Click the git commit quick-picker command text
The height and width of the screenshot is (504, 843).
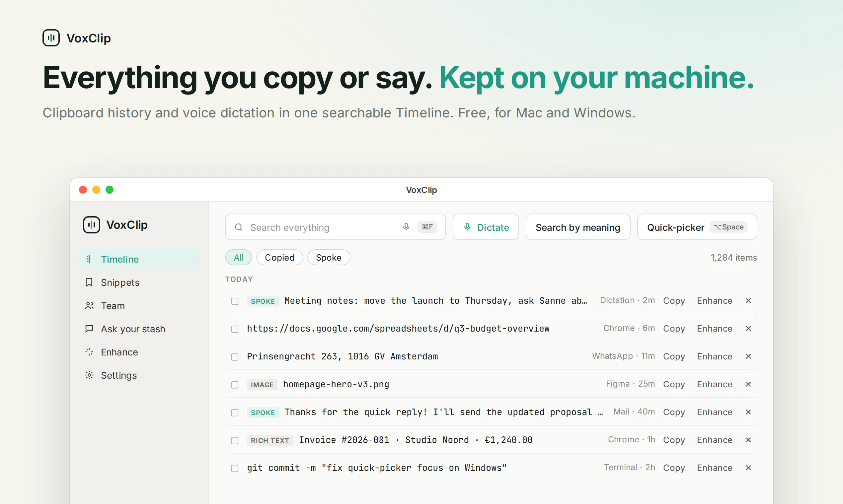click(377, 468)
